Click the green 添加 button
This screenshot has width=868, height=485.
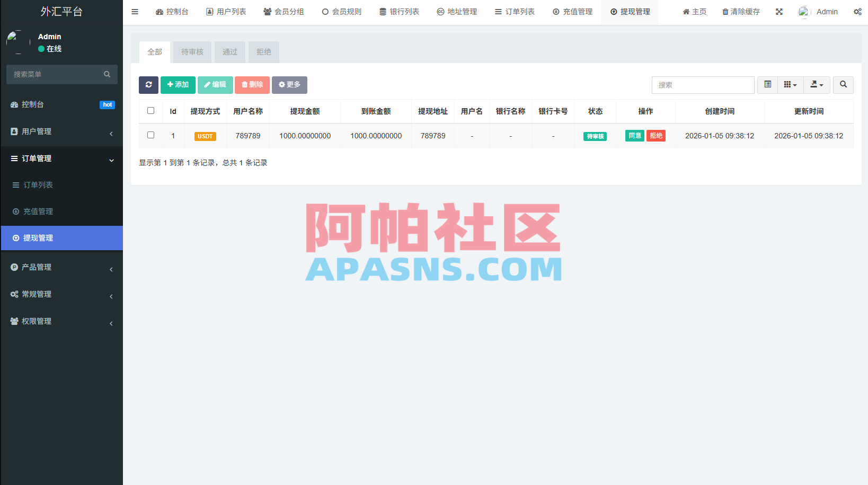[178, 85]
